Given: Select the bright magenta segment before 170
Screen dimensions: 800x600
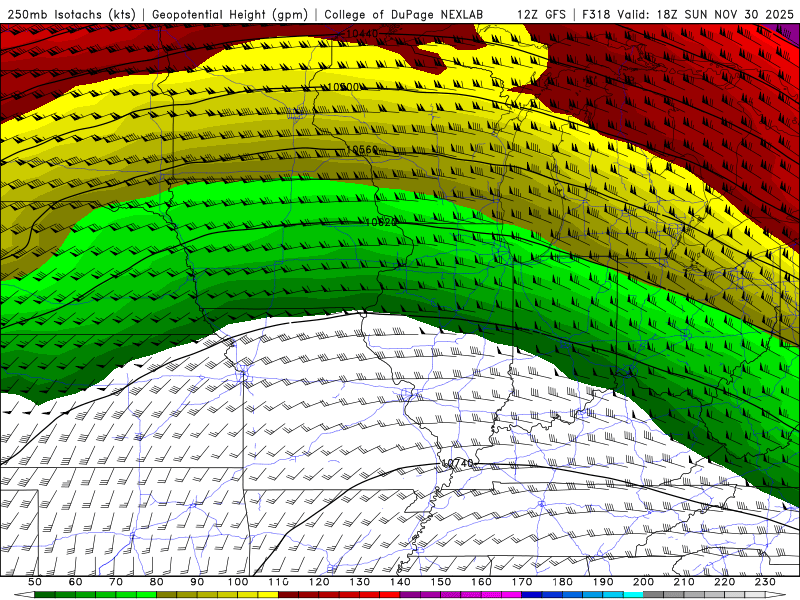Looking at the screenshot, I should (512, 595).
